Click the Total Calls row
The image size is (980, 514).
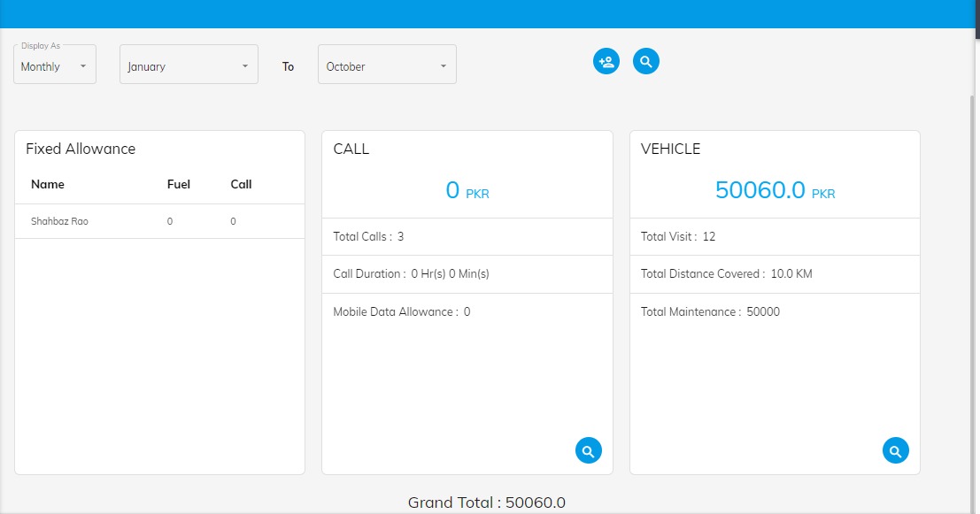467,236
